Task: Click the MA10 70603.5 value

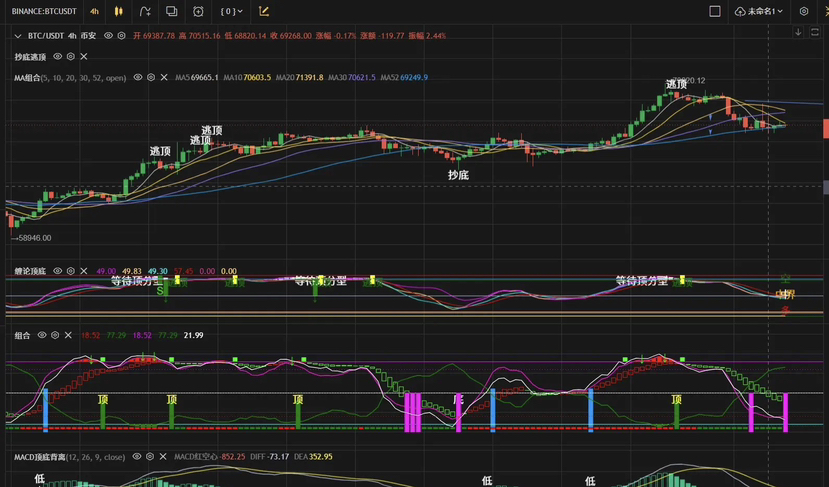Action: pyautogui.click(x=247, y=78)
